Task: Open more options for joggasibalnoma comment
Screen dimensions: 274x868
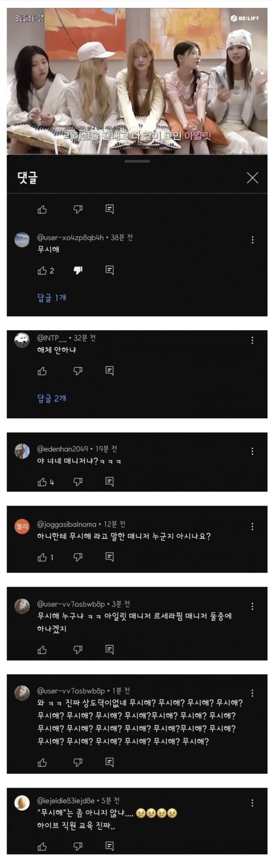Action: pyautogui.click(x=252, y=526)
